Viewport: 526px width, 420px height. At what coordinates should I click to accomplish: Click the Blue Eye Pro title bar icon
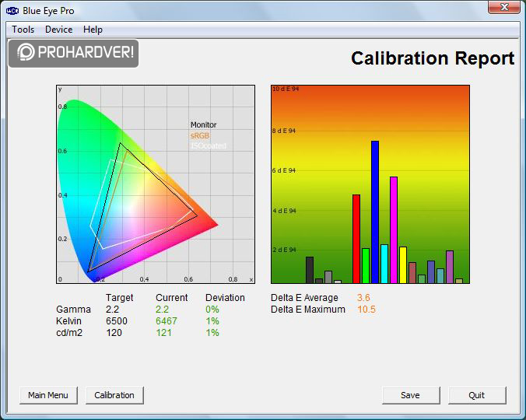pyautogui.click(x=12, y=11)
